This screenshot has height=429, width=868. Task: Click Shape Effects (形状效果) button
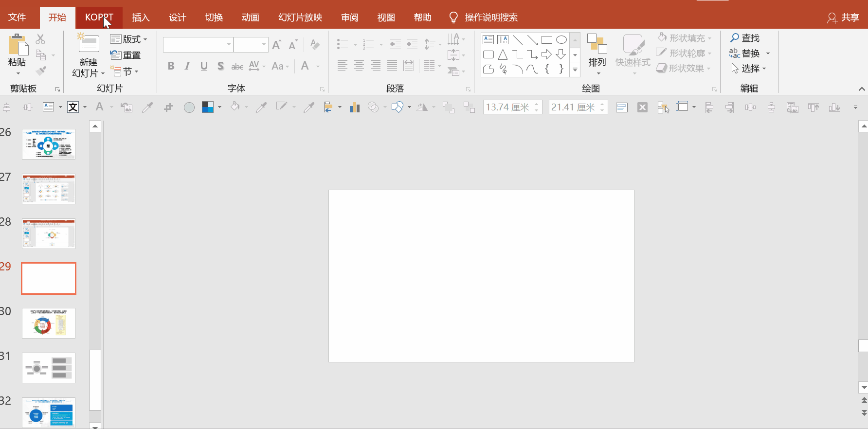684,68
